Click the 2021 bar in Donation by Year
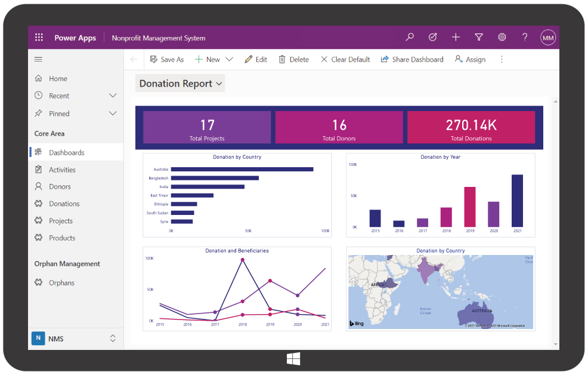588x375 pixels. coord(517,201)
